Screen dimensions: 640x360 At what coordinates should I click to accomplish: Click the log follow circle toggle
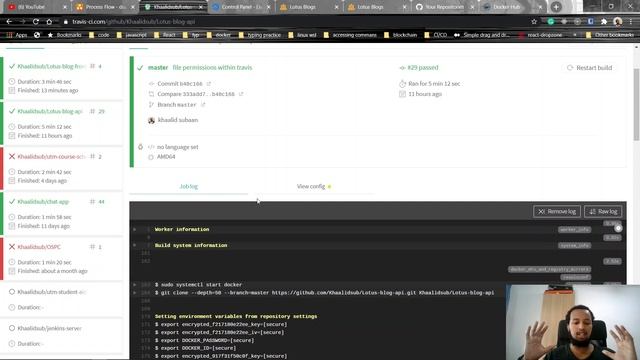click(x=618, y=228)
